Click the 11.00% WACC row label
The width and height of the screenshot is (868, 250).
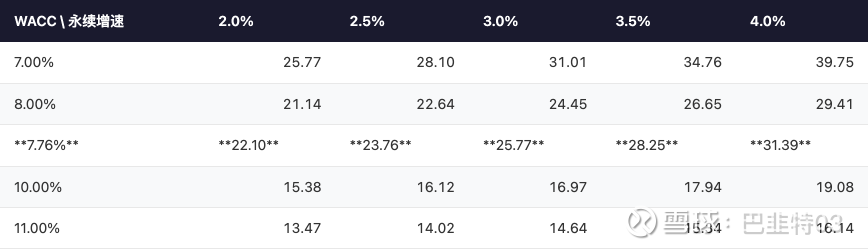click(36, 228)
